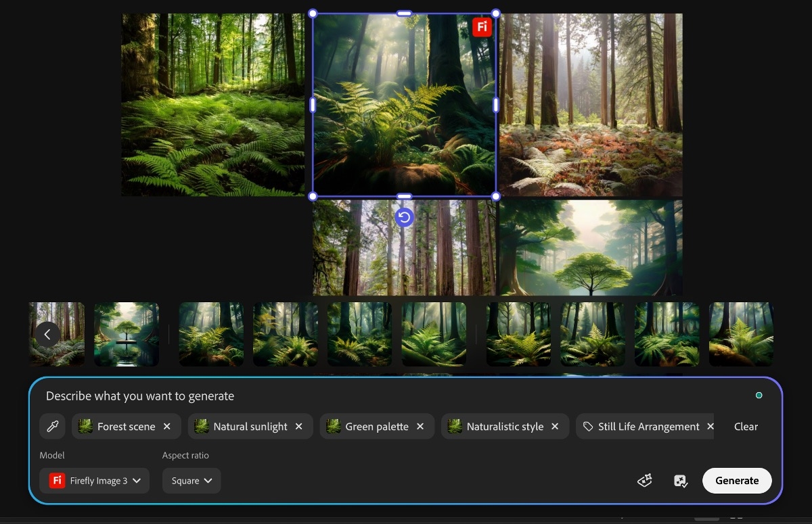Click the Firefly badge on the selected image

[x=481, y=27]
